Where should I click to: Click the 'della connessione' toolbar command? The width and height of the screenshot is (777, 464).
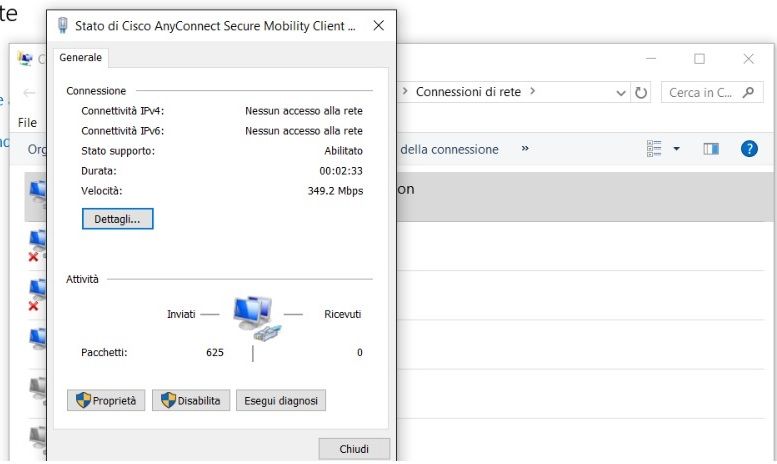449,149
